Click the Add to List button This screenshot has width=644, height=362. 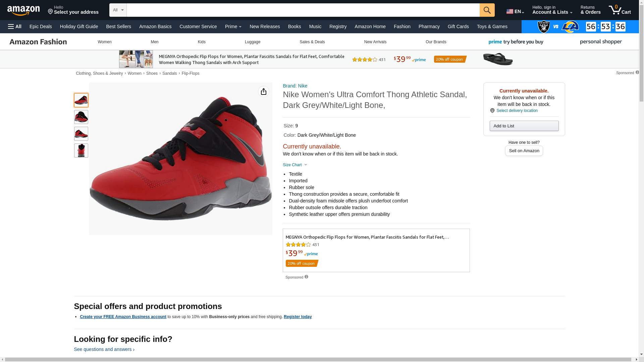tap(524, 126)
